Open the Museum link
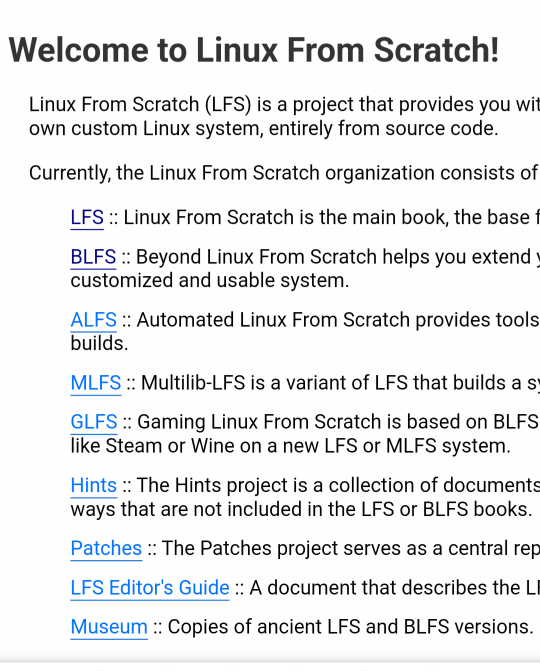Viewport: 540px width, 671px height. (x=109, y=627)
